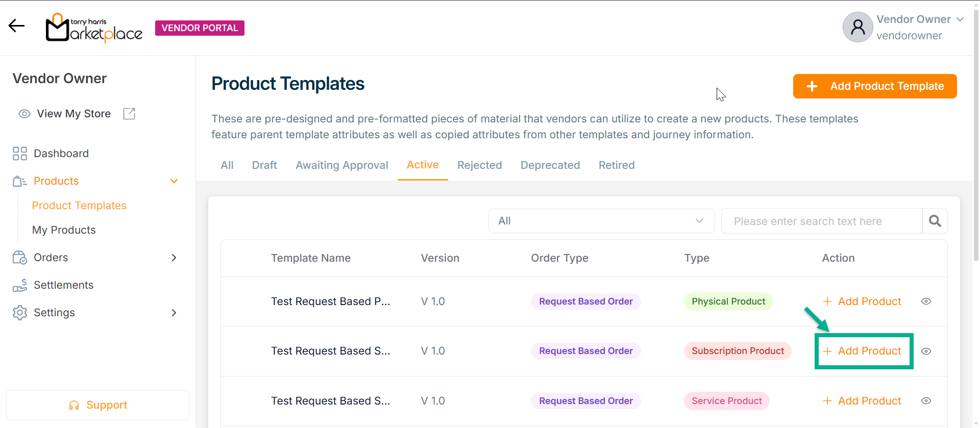Click the search magnifier icon
The image size is (980, 428).
(x=935, y=221)
